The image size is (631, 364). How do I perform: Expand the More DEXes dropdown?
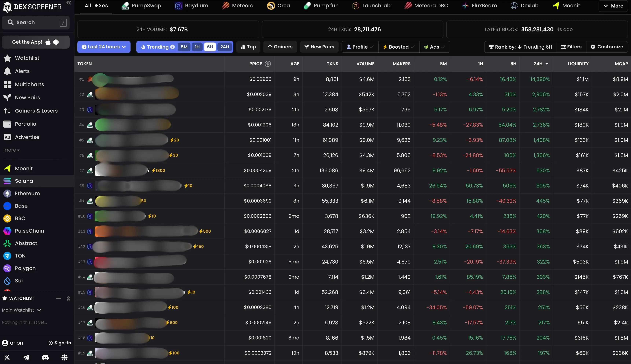point(613,6)
